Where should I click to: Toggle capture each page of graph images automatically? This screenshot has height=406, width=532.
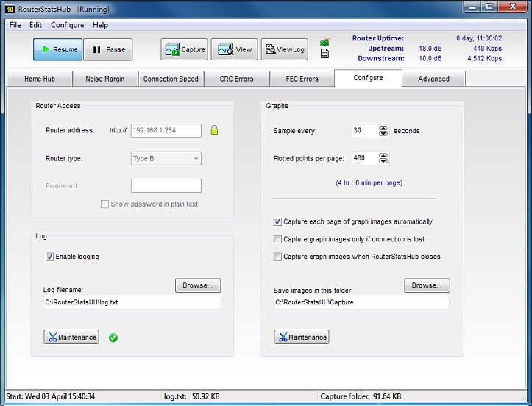click(x=277, y=221)
